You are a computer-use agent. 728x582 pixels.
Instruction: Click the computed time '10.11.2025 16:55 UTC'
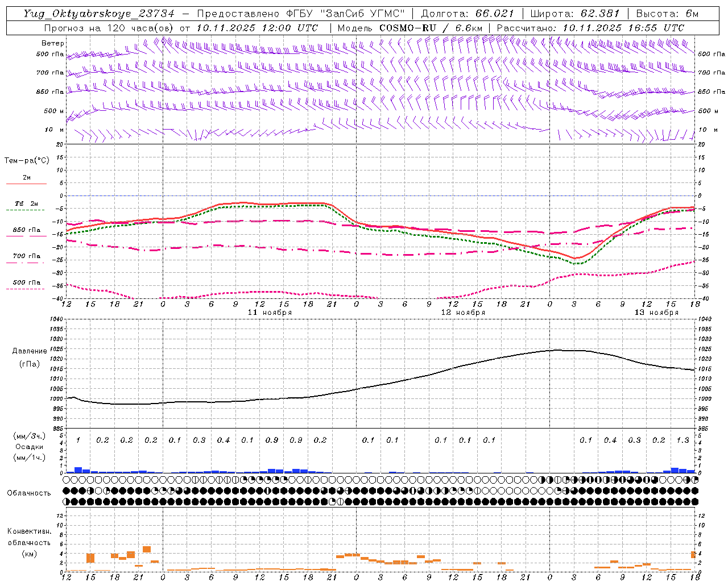(x=623, y=28)
